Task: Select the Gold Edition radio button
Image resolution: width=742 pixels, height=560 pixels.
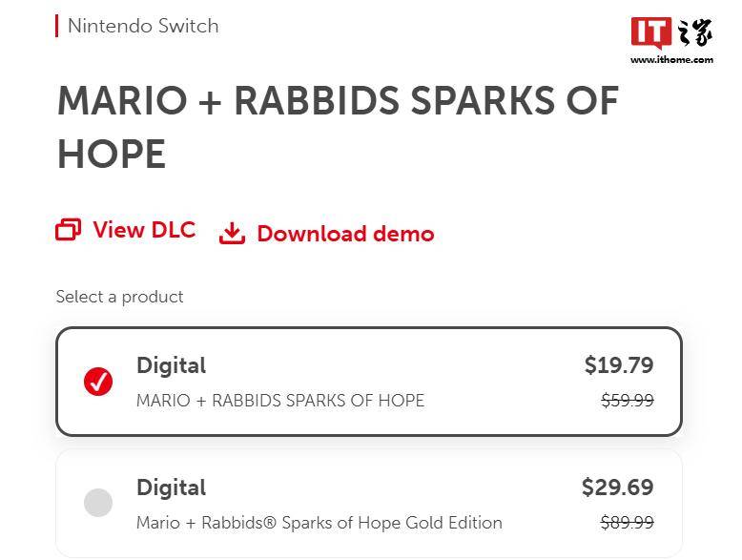Action: [98, 502]
